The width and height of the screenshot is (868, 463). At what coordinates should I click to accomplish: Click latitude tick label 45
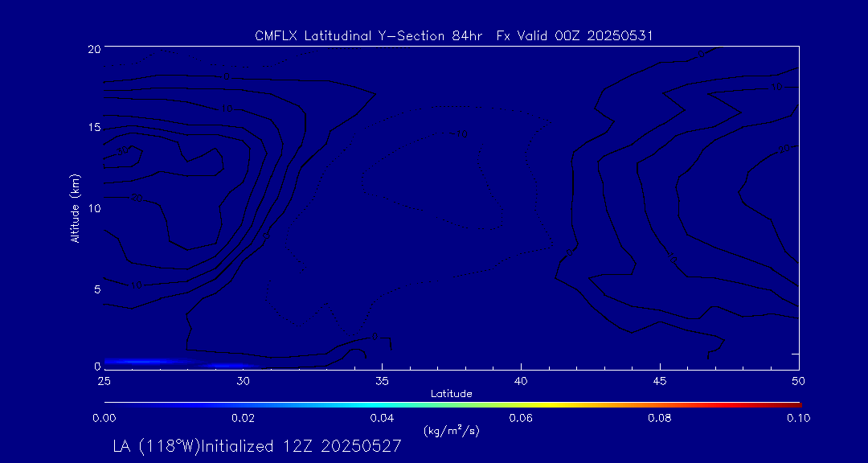pyautogui.click(x=660, y=381)
